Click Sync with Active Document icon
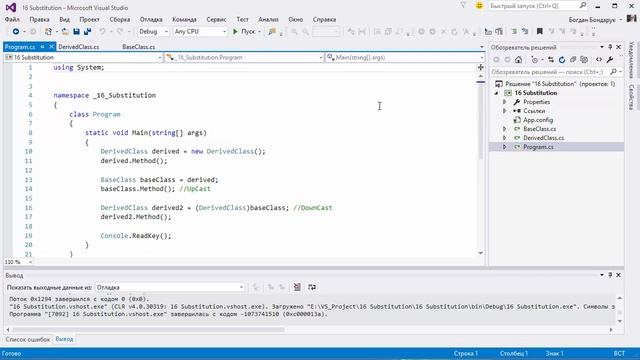Screen dimensions: 640x360 [551, 60]
